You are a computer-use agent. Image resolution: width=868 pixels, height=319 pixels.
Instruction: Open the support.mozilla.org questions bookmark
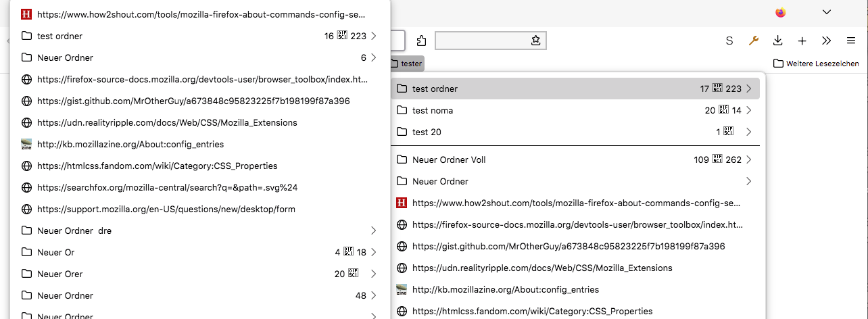tap(166, 209)
